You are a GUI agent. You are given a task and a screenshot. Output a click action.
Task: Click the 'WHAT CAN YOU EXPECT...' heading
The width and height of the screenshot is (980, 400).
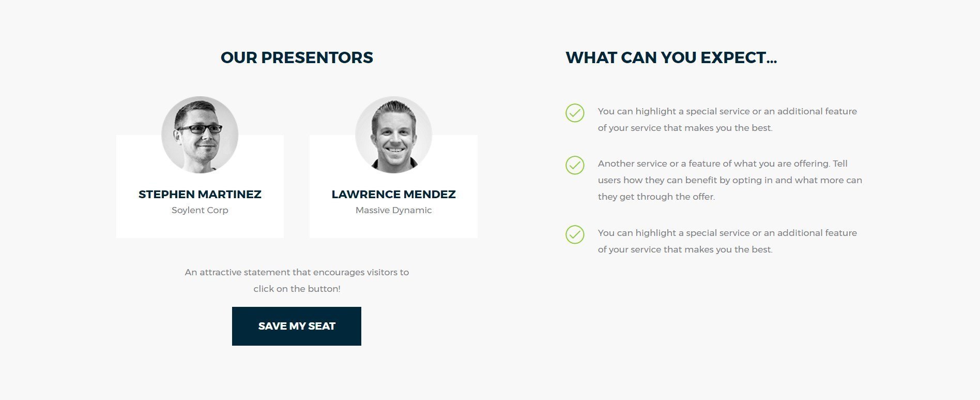tap(672, 57)
